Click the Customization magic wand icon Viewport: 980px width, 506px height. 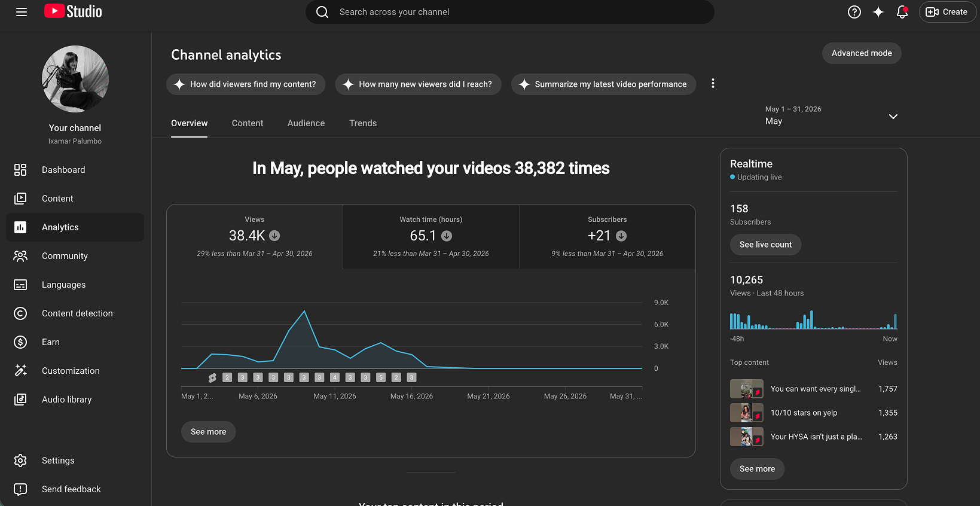(x=20, y=371)
